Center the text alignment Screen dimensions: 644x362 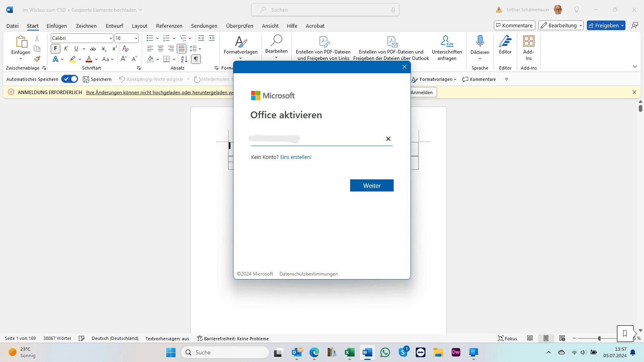pos(161,49)
